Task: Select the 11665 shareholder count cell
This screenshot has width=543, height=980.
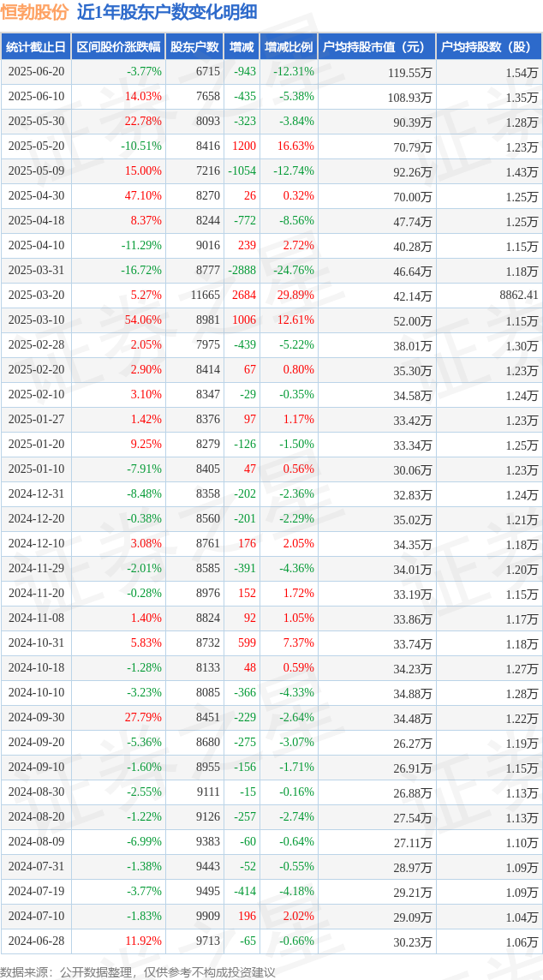Action: [206, 296]
